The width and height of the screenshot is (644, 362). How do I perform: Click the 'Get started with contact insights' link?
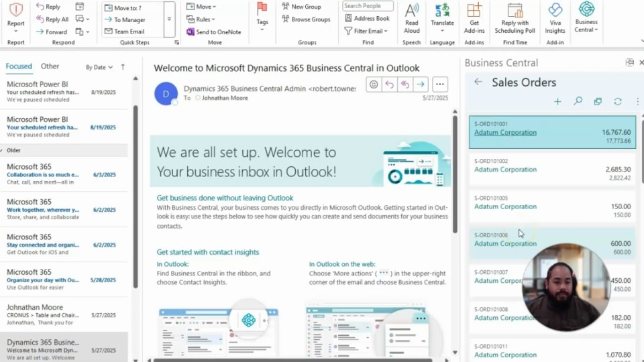[208, 252]
